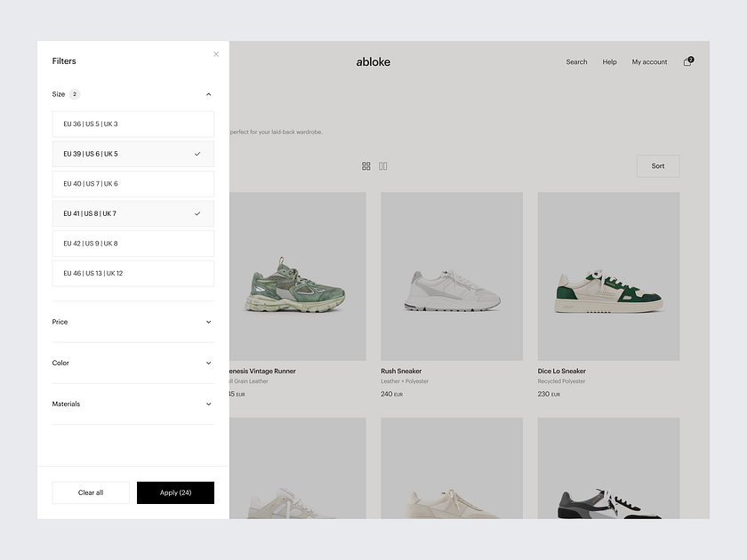This screenshot has width=747, height=560.
Task: Open Search from the header
Action: point(576,61)
